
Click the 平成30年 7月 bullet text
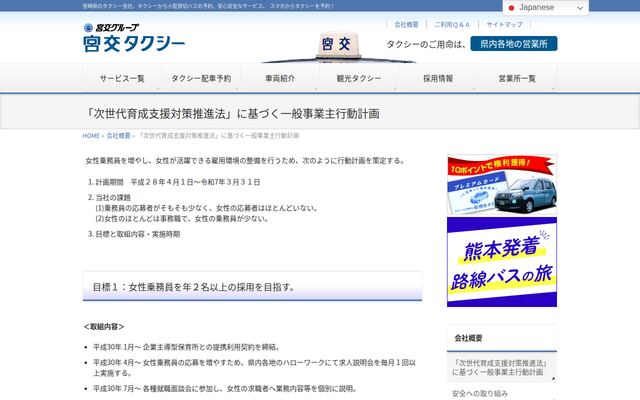pyautogui.click(x=226, y=389)
